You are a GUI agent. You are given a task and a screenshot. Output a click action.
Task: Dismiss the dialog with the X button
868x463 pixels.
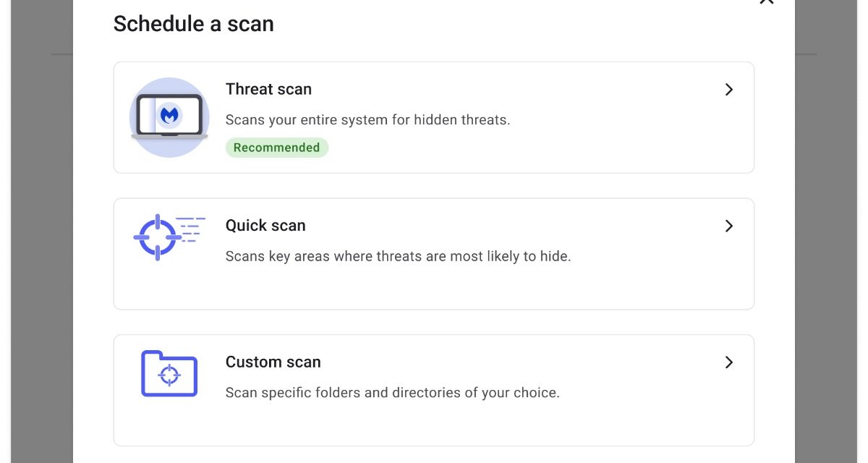point(766,4)
